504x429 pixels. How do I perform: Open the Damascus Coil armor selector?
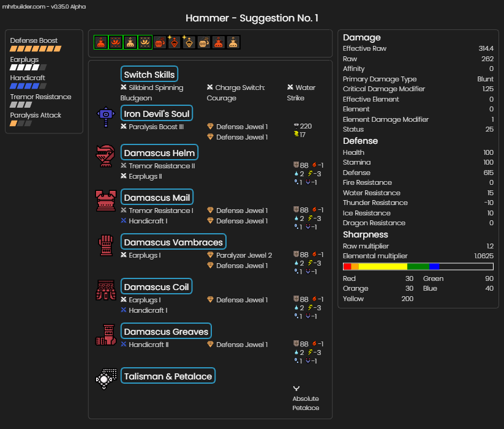tap(157, 286)
